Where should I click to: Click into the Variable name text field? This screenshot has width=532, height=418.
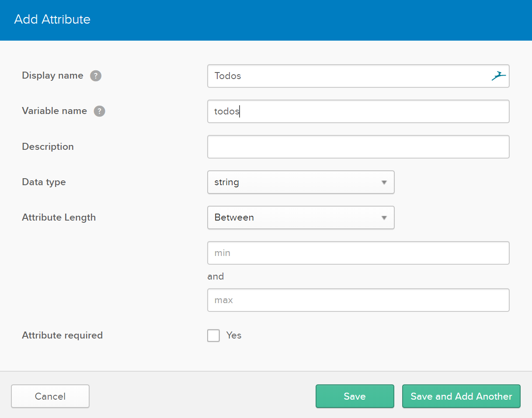358,111
